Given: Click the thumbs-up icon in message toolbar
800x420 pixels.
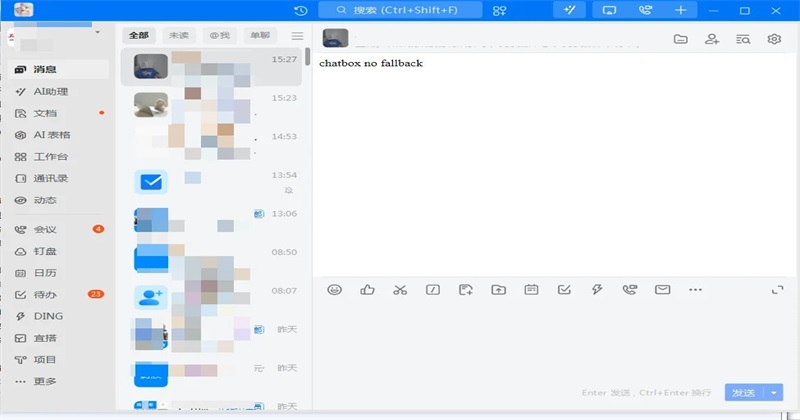Looking at the screenshot, I should pyautogui.click(x=367, y=290).
